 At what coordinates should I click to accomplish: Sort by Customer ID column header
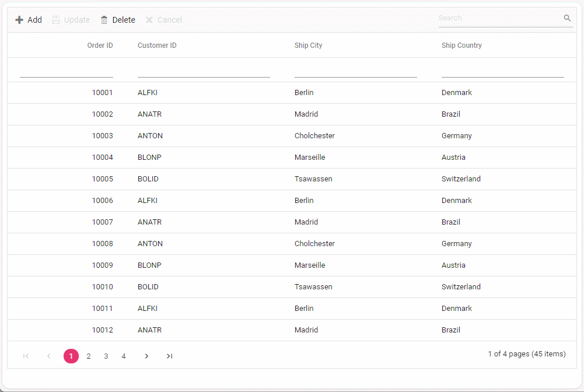tap(157, 45)
